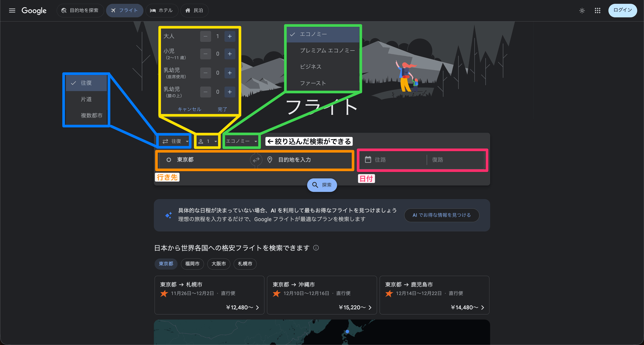
Task: Open the hamburger main menu
Action: click(x=12, y=10)
